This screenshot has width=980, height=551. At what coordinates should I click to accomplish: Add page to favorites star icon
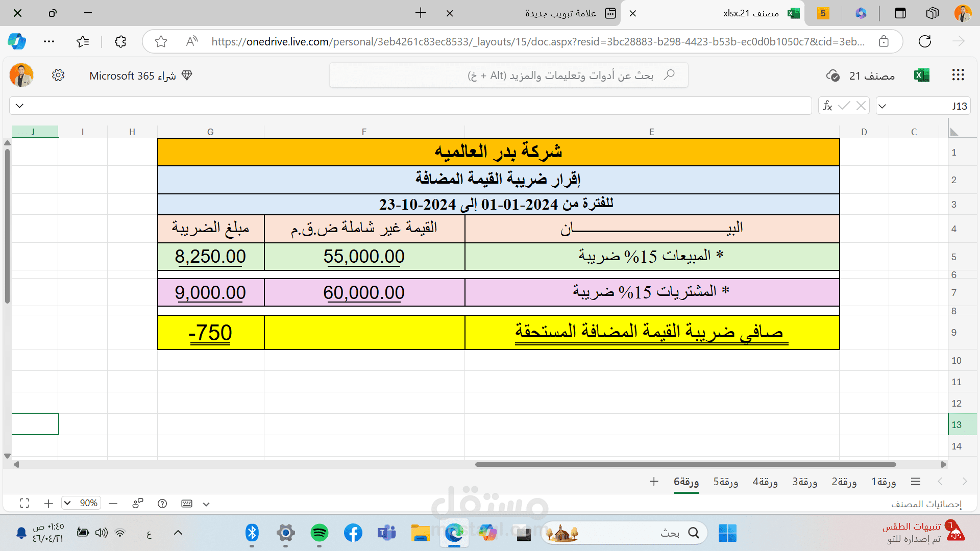point(161,41)
